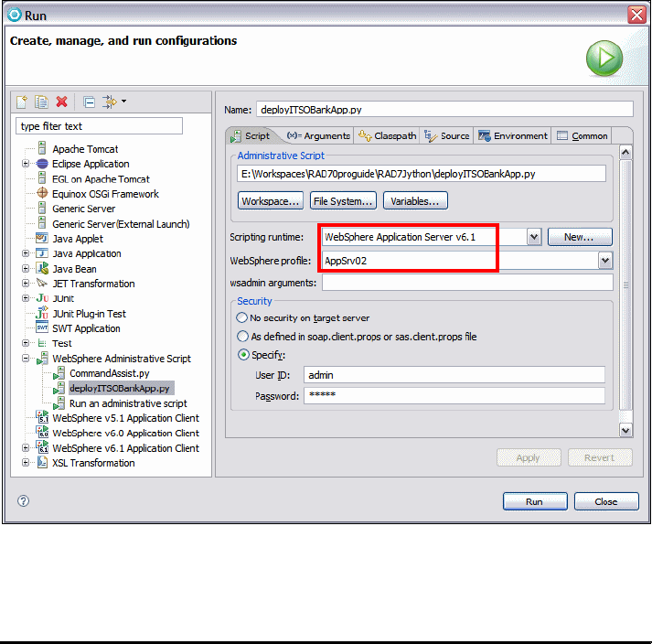Click the Equinox OSGi Framework icon
Viewport: 652px width, 644px height.
tap(42, 193)
